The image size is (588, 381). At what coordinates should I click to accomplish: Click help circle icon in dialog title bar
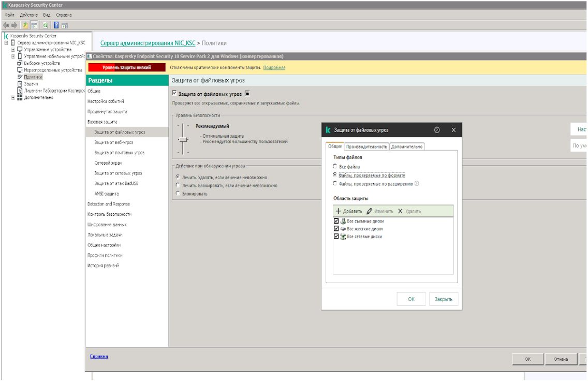click(x=437, y=130)
